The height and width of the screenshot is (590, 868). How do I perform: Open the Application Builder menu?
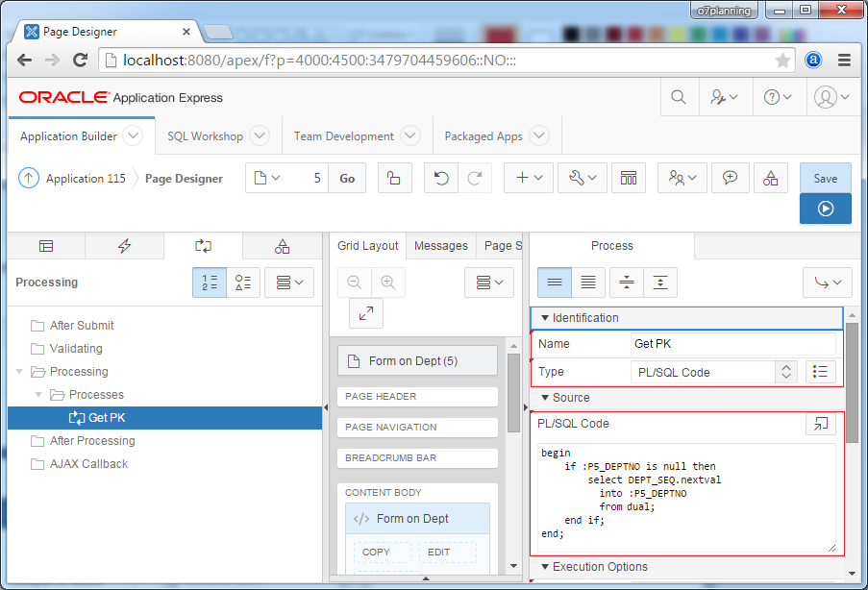point(133,135)
